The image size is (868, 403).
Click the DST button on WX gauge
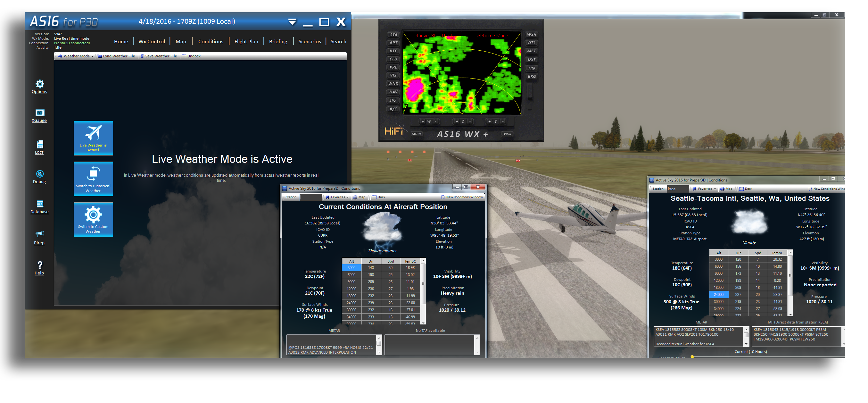[531, 59]
